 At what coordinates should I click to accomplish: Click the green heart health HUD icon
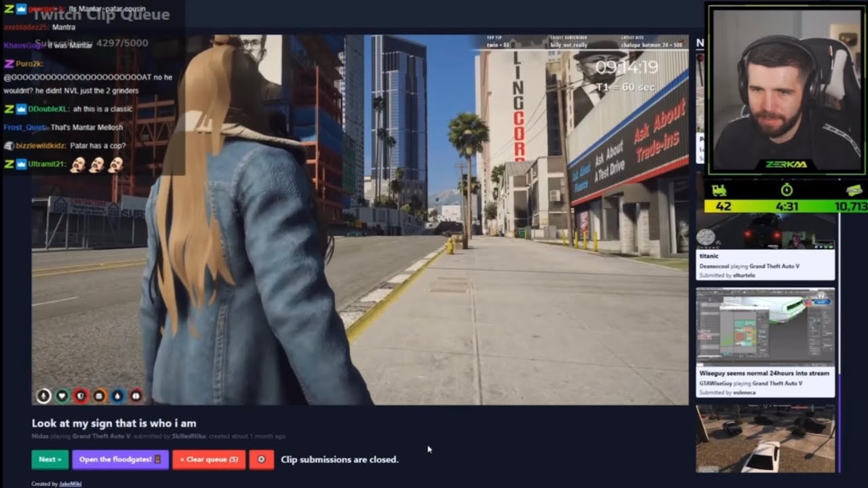pos(62,395)
